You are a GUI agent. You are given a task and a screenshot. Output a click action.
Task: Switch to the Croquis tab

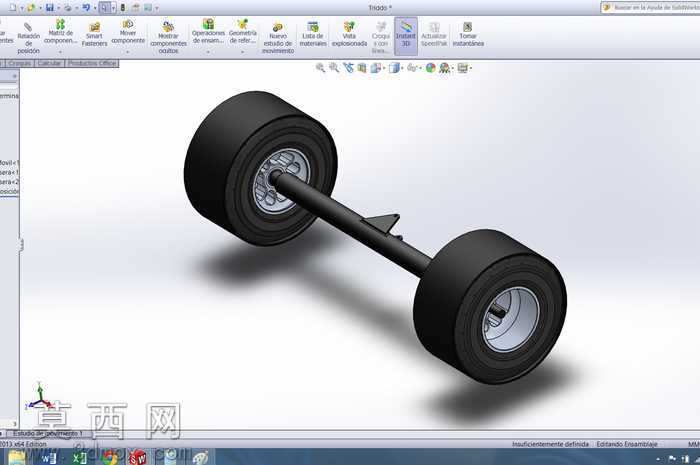tap(20, 63)
